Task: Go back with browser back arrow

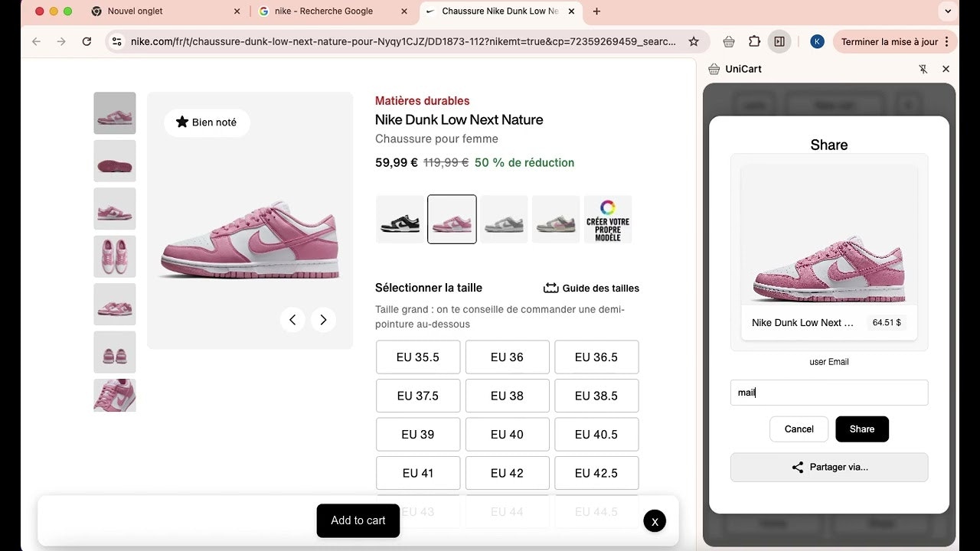Action: 36,41
